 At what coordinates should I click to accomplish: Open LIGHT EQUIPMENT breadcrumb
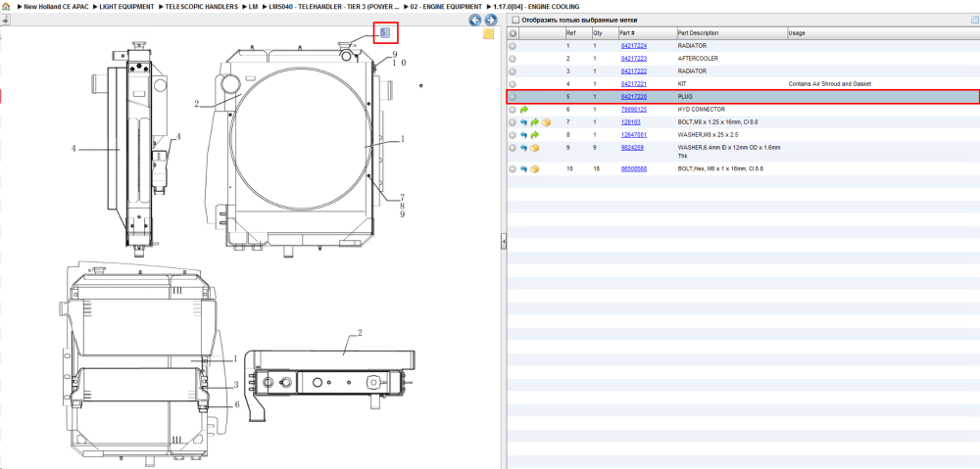(126, 6)
